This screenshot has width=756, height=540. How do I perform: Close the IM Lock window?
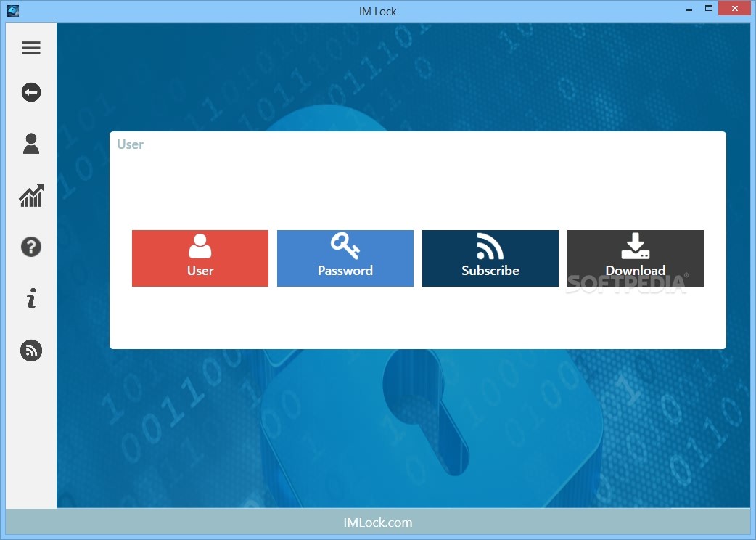click(x=735, y=8)
